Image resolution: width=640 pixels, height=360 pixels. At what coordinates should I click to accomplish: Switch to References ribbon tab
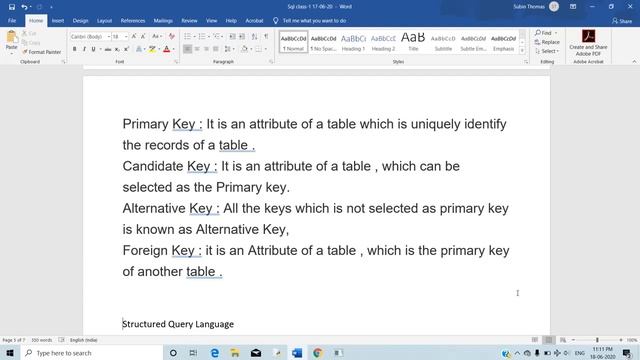[133, 20]
